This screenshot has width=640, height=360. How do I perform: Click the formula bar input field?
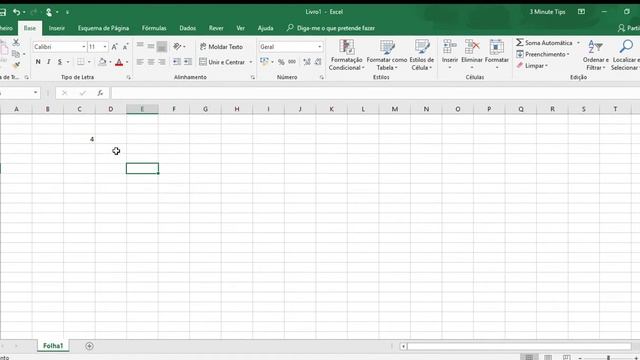tap(376, 93)
